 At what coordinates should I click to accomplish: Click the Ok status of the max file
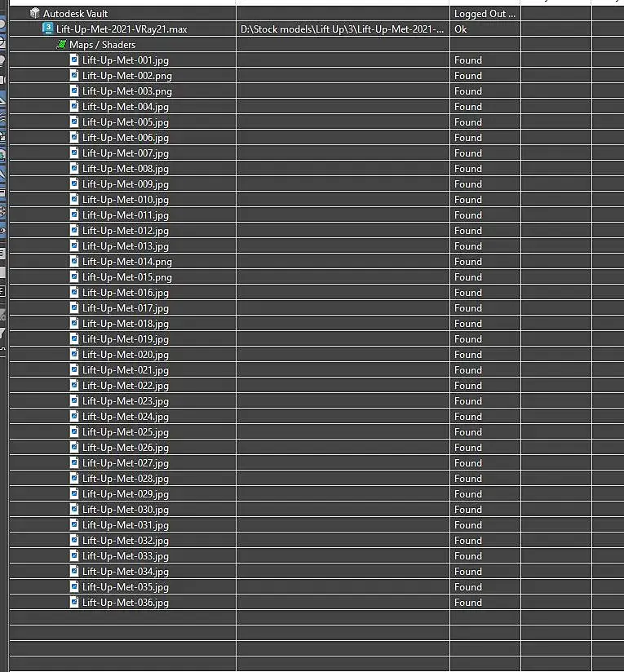point(461,29)
